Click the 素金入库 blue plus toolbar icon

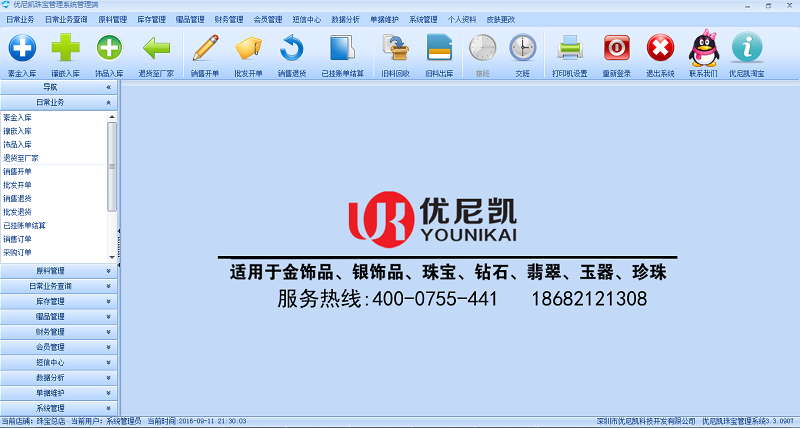(22, 48)
